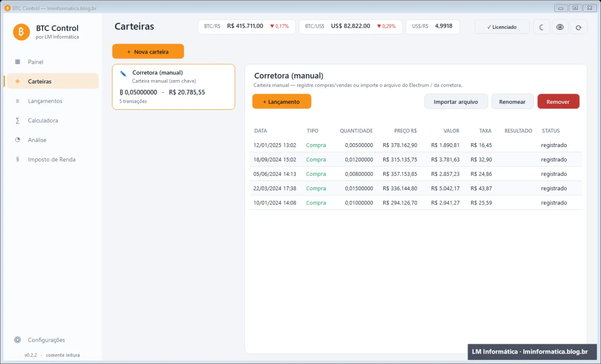The height and width of the screenshot is (364, 601).
Task: Switch to the Análise page
Action: tap(53, 140)
